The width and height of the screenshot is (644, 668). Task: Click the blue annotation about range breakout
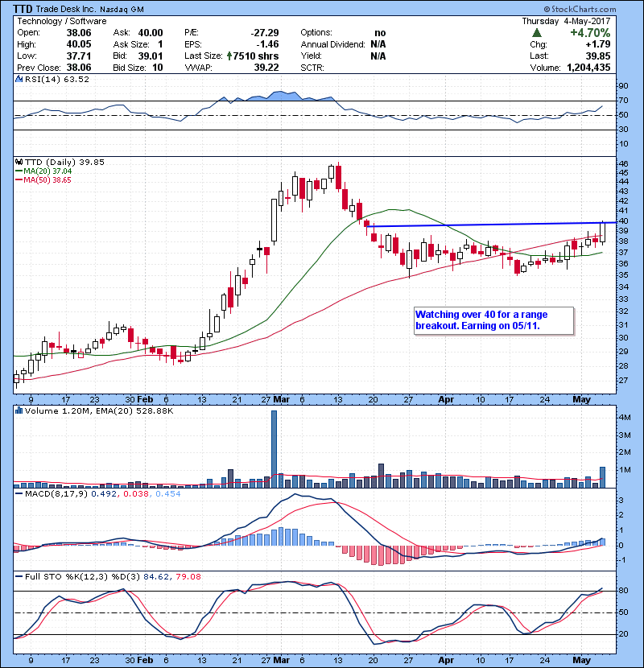[494, 320]
